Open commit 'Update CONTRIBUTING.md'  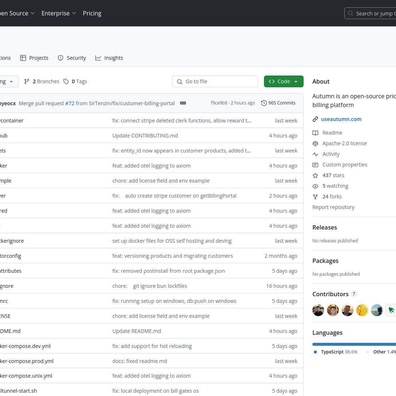(145, 136)
